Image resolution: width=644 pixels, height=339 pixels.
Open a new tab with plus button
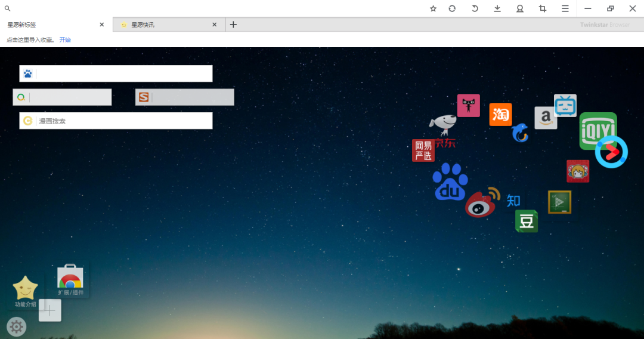233,24
